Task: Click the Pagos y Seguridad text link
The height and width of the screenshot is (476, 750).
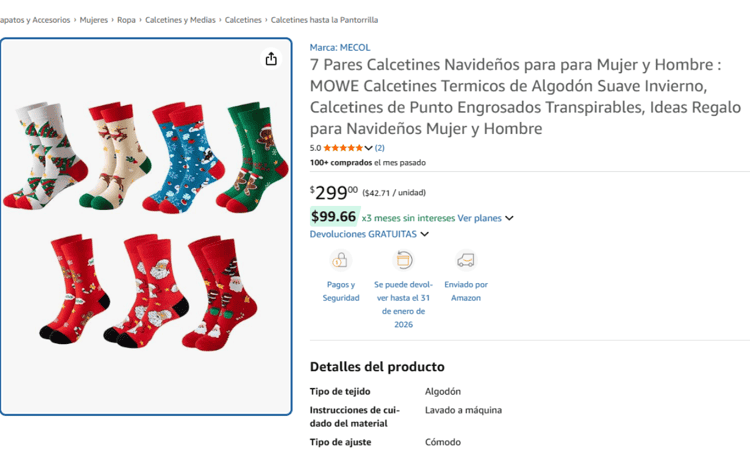Action: point(341,291)
